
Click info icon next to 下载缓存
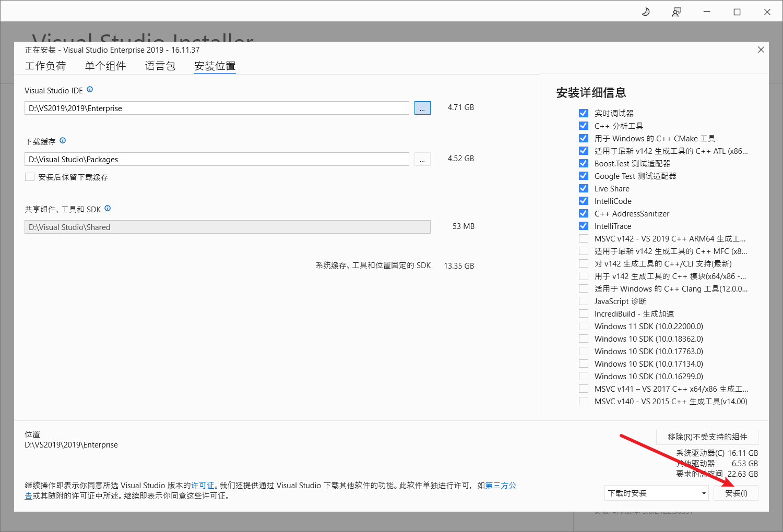pos(63,141)
